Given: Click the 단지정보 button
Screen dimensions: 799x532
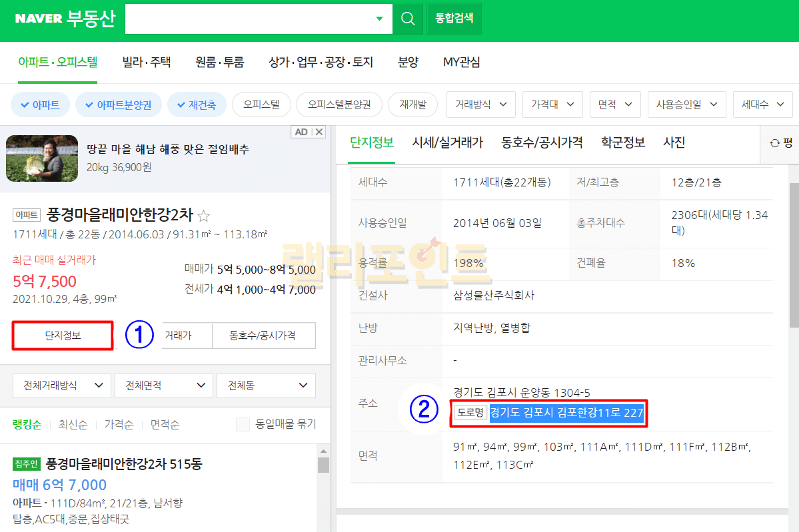Looking at the screenshot, I should pos(63,336).
